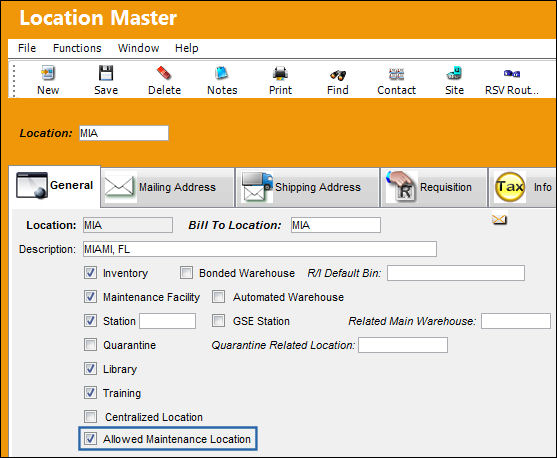The width and height of the screenshot is (557, 458).
Task: Open the File menu
Action: pos(27,48)
